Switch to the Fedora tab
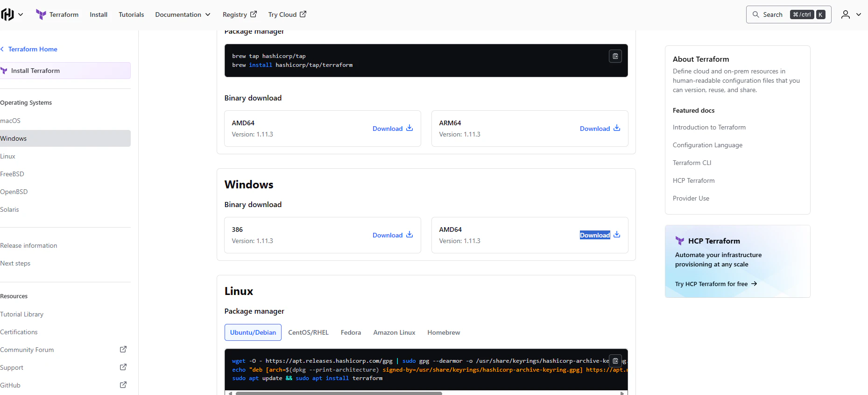Image resolution: width=868 pixels, height=395 pixels. click(351, 332)
